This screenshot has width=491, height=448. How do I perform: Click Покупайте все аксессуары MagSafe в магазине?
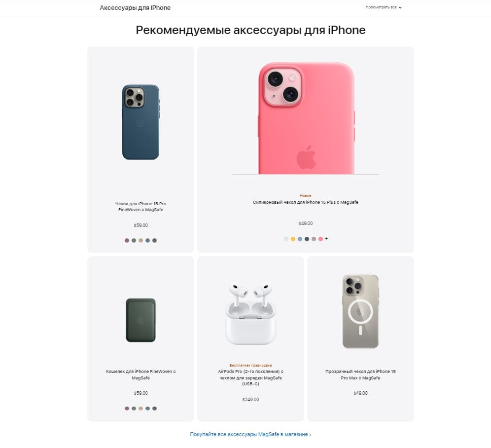tap(250, 434)
